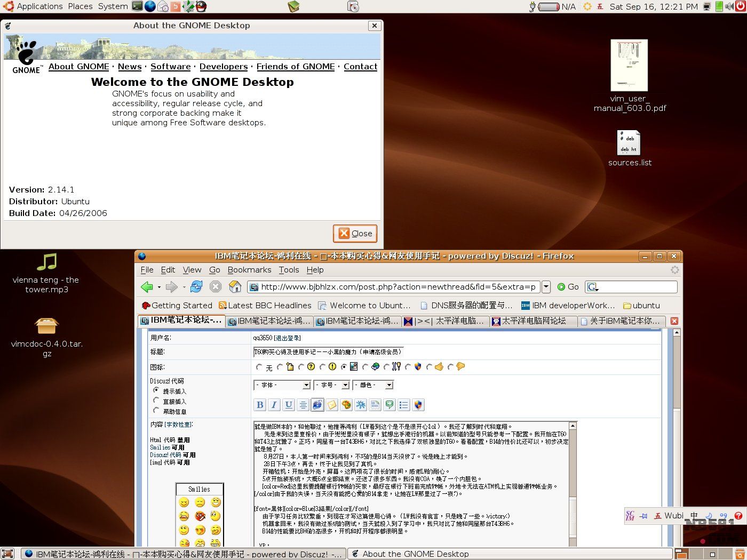The image size is (747, 560).
Task: Click the Bold formatting button in editor
Action: 260,405
